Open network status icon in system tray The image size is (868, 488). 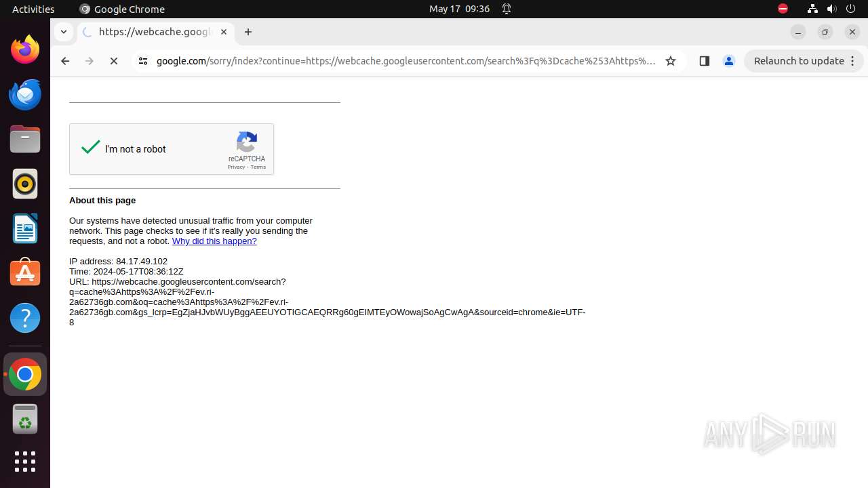[x=812, y=9]
